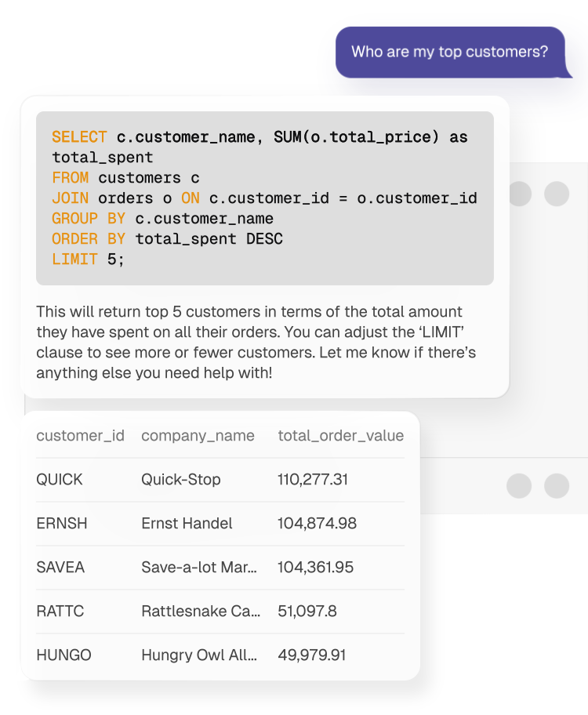Screen dimensions: 588x715
Task: Click the SELECT keyword in the SQL code
Action: (x=79, y=137)
